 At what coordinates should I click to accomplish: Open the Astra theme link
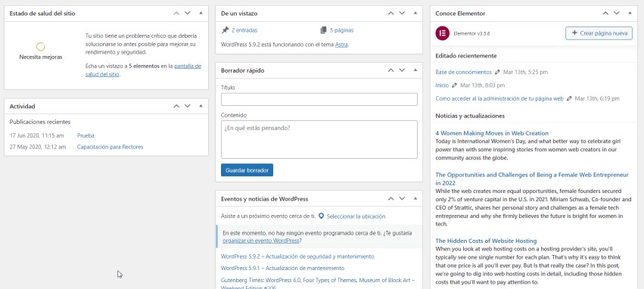point(341,45)
